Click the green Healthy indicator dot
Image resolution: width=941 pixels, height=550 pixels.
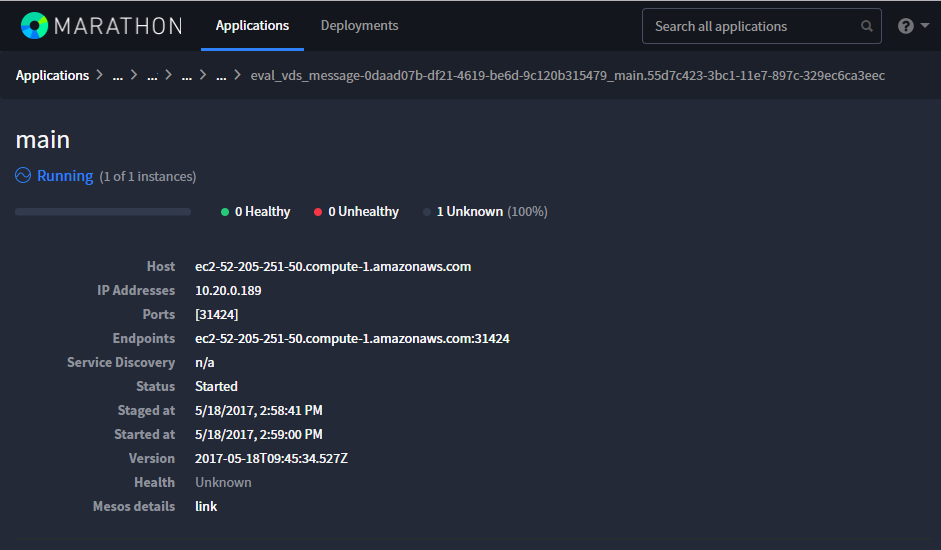click(x=225, y=212)
